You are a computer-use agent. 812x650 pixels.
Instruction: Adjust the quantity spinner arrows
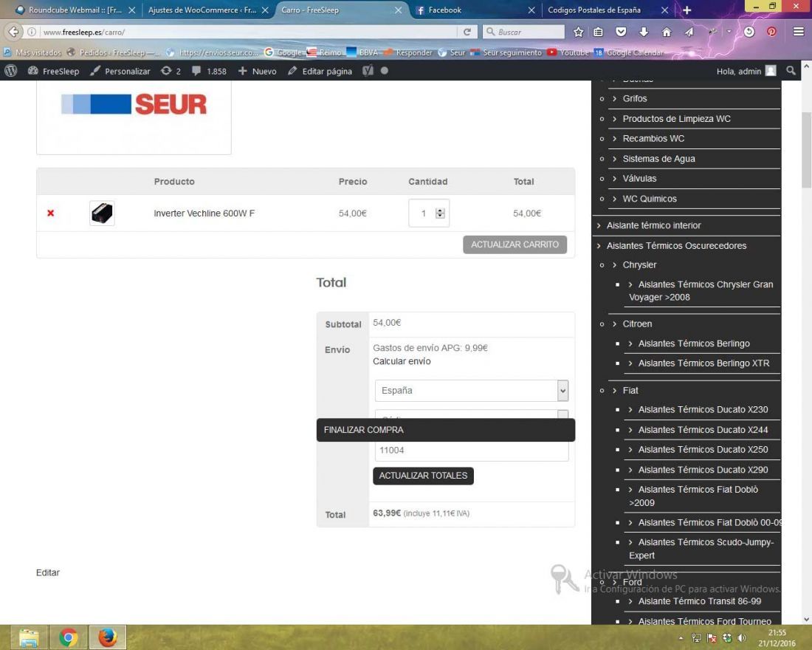440,213
